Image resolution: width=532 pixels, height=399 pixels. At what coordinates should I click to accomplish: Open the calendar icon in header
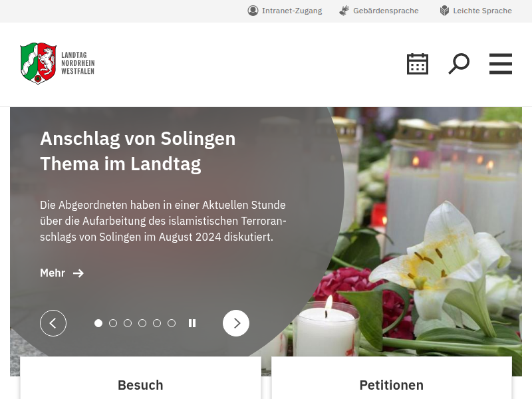click(418, 64)
